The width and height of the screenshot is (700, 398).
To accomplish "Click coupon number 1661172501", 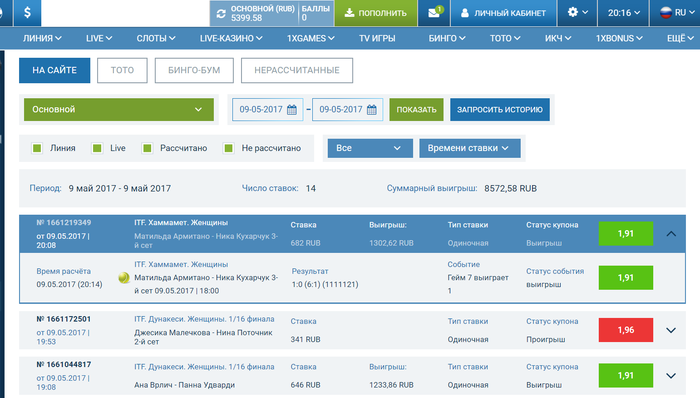I will [x=63, y=319].
